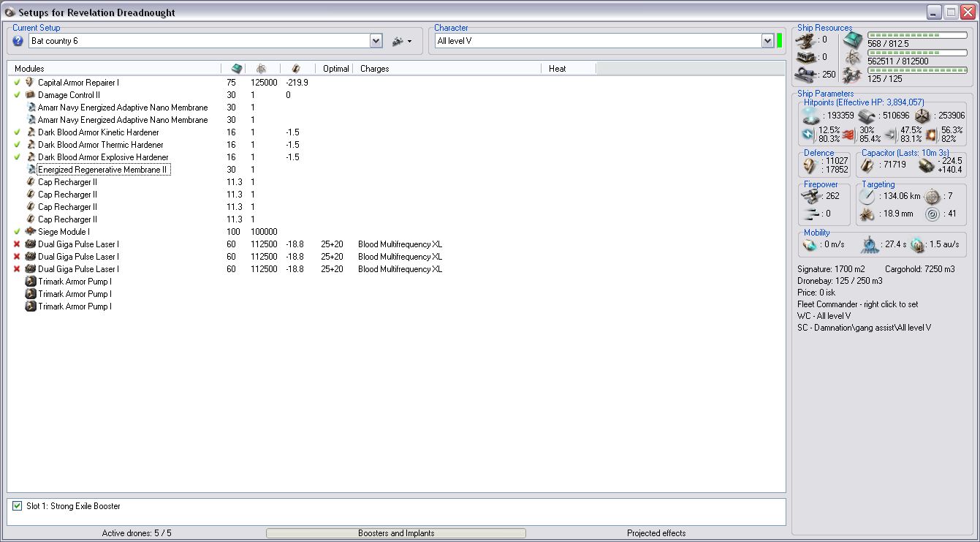Click the blue help icon beside Current Setup
The width and height of the screenshot is (980, 542).
pyautogui.click(x=18, y=41)
